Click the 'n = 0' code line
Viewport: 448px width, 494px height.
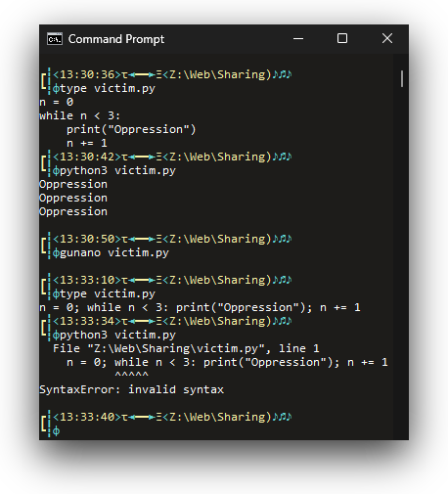(x=57, y=102)
